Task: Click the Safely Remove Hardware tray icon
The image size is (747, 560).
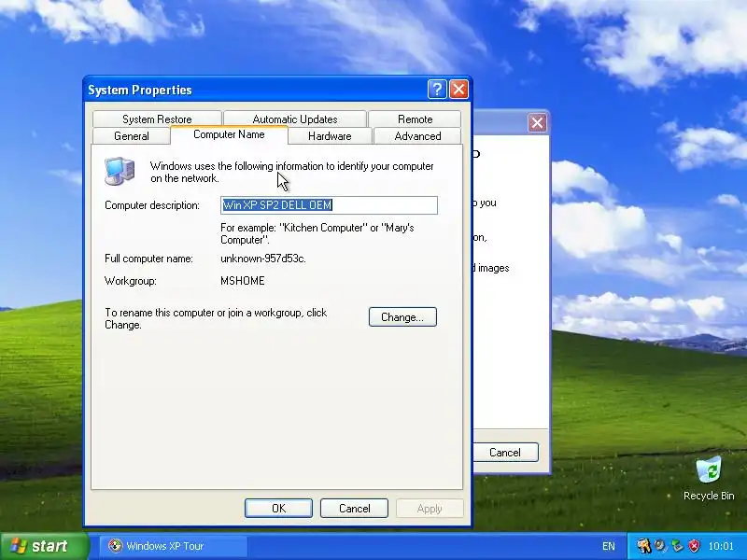Action: point(677,546)
